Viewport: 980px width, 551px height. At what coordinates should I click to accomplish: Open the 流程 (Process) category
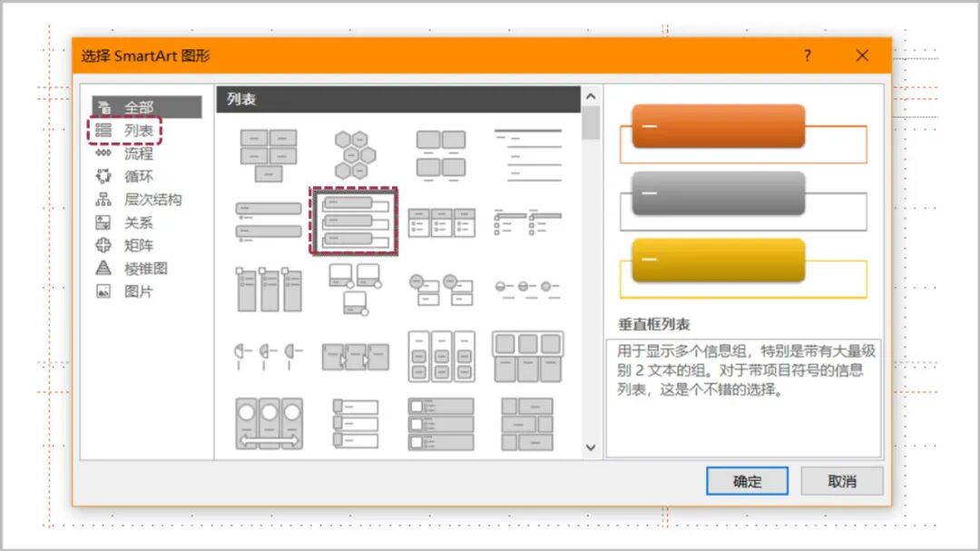click(x=125, y=153)
